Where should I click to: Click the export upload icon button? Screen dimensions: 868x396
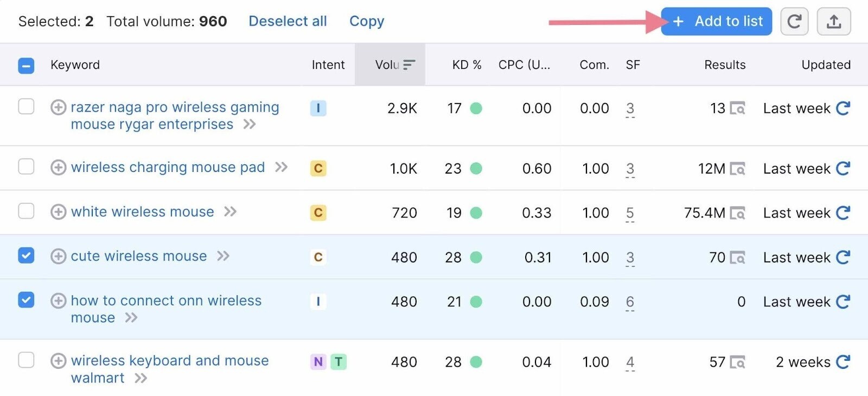[834, 22]
